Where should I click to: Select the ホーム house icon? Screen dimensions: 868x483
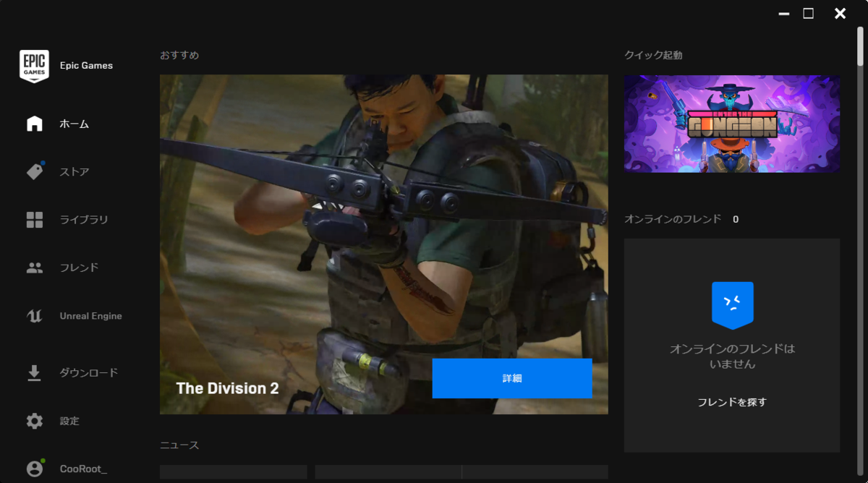(x=34, y=124)
